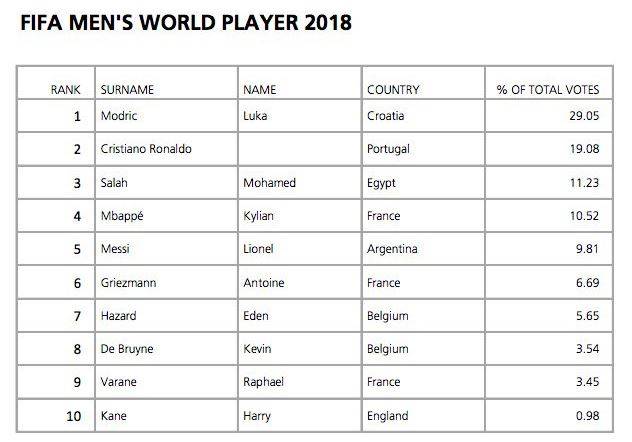Click the COUNTRY column header

pos(393,89)
